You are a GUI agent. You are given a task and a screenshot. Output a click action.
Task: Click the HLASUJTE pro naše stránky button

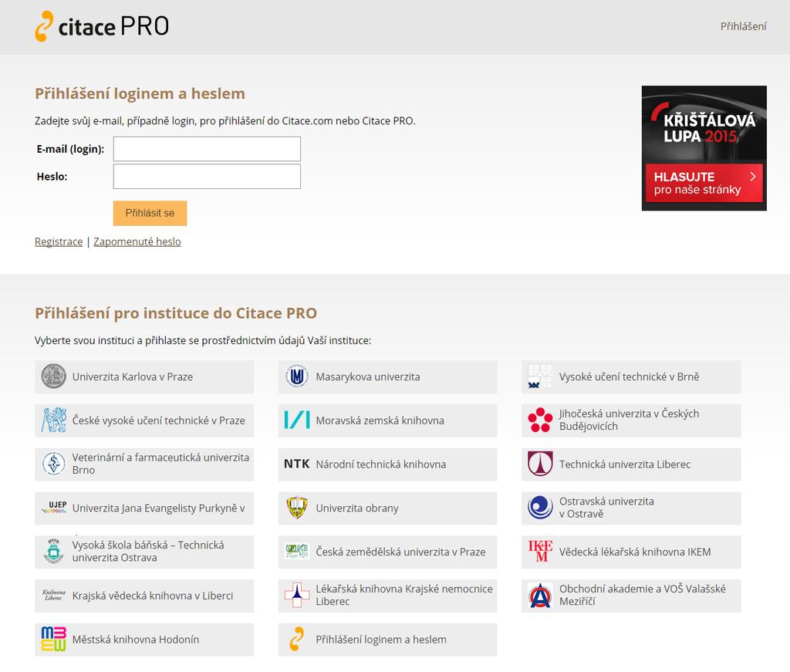click(x=704, y=184)
